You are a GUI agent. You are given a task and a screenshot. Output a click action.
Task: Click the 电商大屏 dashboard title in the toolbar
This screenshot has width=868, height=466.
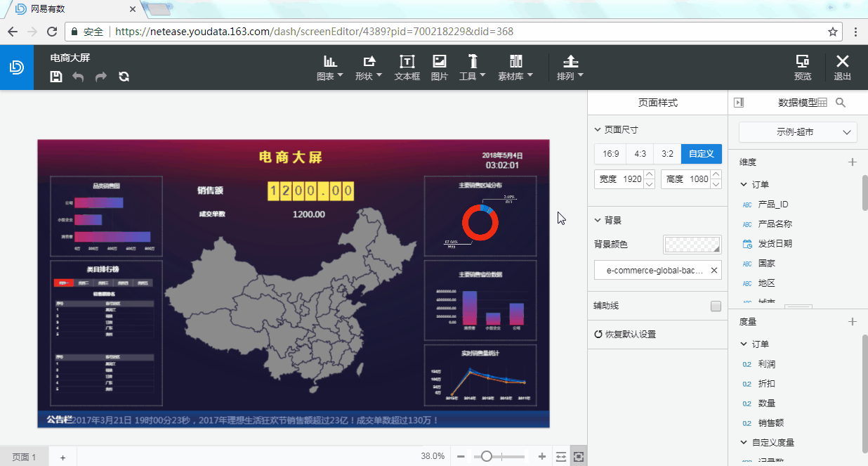click(x=70, y=58)
